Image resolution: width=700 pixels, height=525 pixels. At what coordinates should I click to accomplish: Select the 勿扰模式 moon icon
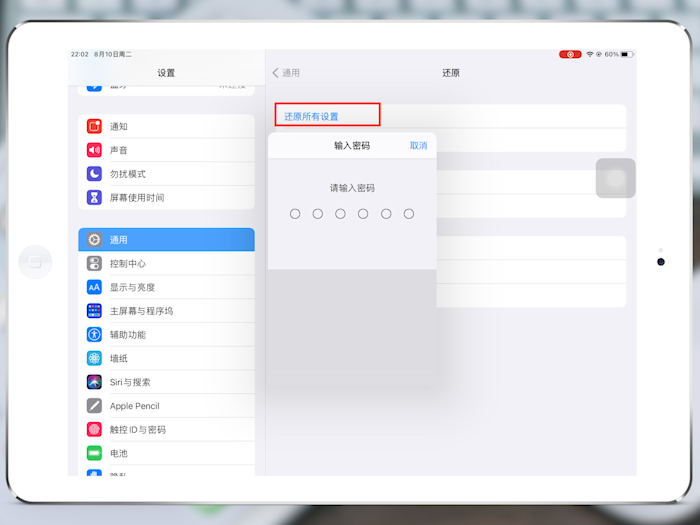(x=94, y=174)
